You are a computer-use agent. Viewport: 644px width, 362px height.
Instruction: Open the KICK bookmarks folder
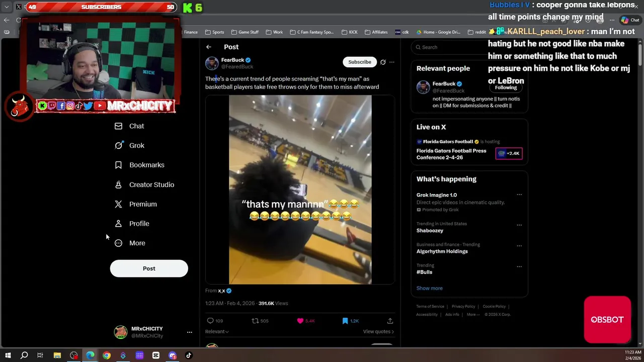pyautogui.click(x=349, y=32)
